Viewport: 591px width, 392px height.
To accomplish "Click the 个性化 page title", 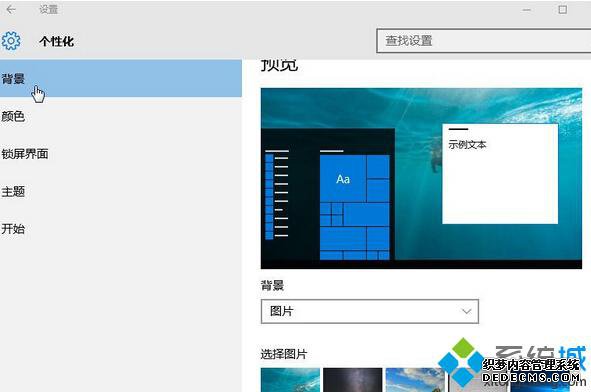I will tap(57, 41).
